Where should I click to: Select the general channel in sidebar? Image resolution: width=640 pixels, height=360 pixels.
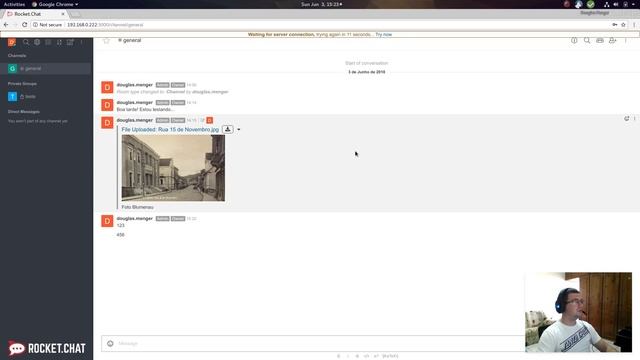pos(45,69)
